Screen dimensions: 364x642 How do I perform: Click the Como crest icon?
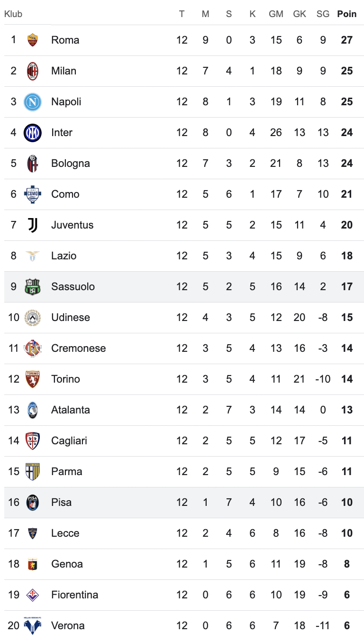tap(32, 194)
